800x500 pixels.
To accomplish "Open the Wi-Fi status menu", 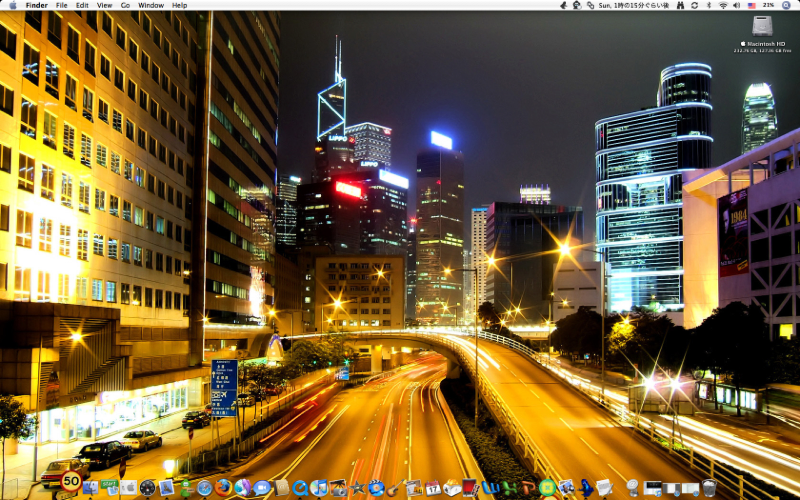I will (x=722, y=5).
